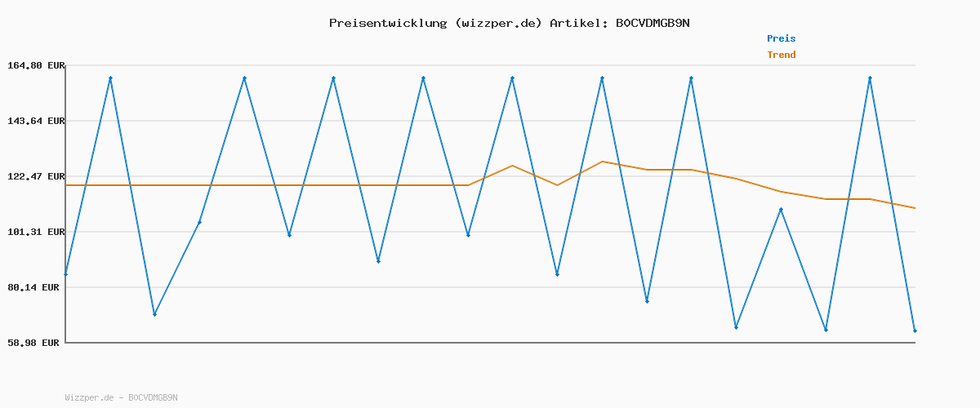Click the Wizzper.de watermark at bottom left
This screenshot has width=980, height=408.
click(x=121, y=397)
